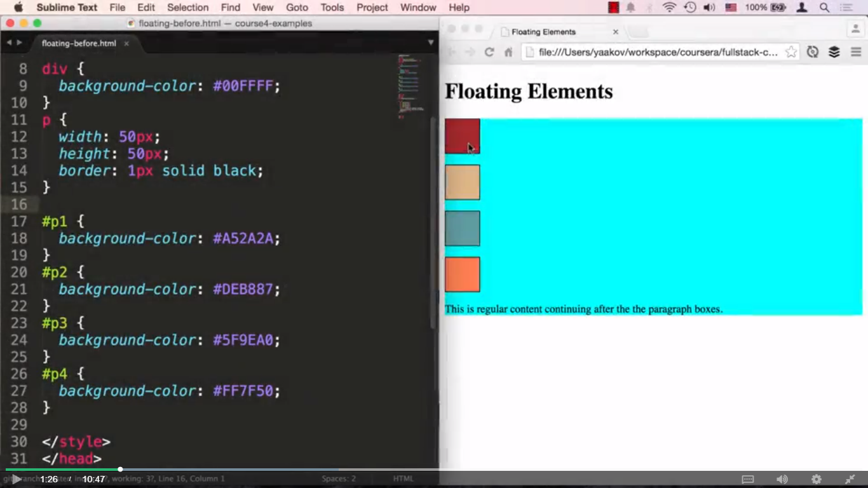Mute the video via the speaker icon

click(x=782, y=479)
